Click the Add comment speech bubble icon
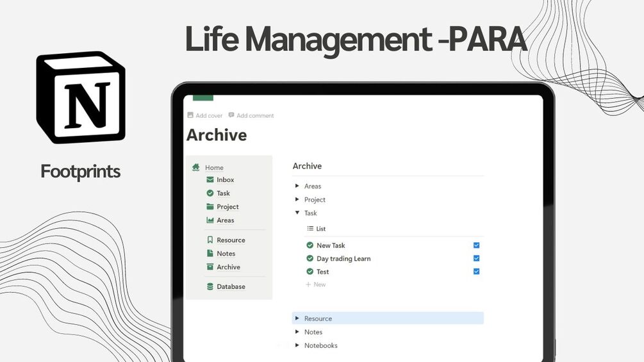Image resolution: width=644 pixels, height=362 pixels. pyautogui.click(x=231, y=115)
